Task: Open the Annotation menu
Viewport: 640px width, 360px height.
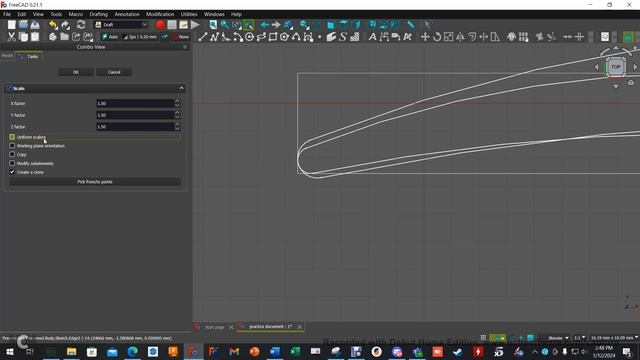Action: pos(127,14)
